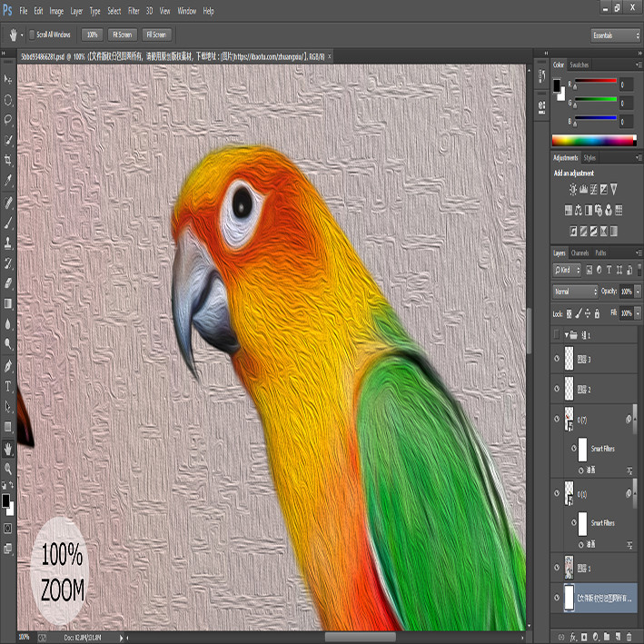Select the Path Selection tool
The image size is (644, 644).
click(x=8, y=406)
